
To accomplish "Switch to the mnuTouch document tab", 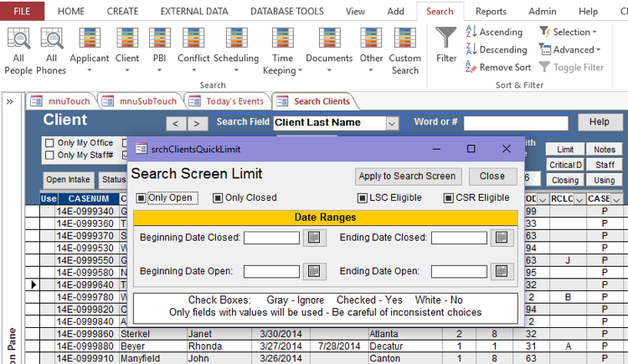I will coord(62,101).
